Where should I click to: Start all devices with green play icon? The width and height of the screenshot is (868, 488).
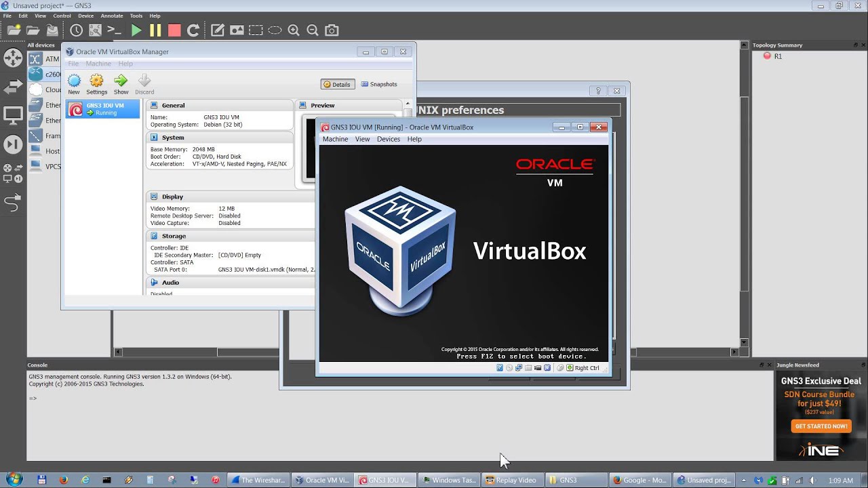(136, 30)
